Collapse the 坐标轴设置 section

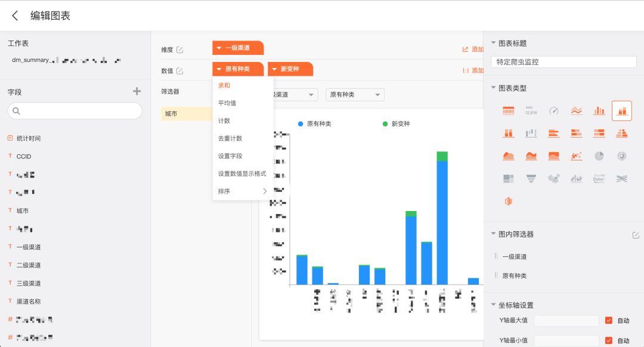click(493, 305)
